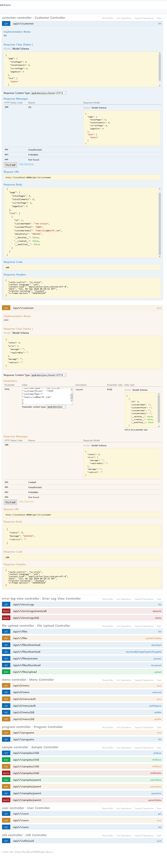This screenshot has height=868, width=167.
Task: Click the childList operation summary
Action: coord(157,753)
